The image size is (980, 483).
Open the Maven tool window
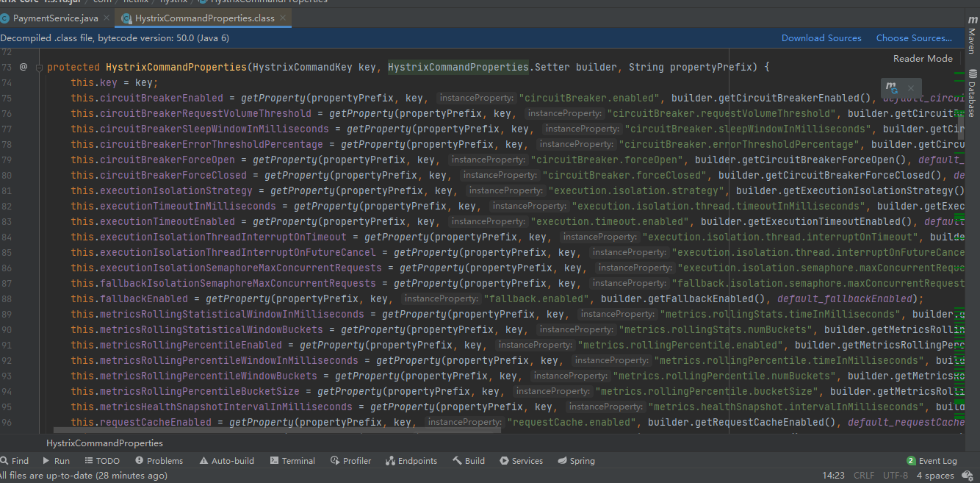[x=973, y=34]
